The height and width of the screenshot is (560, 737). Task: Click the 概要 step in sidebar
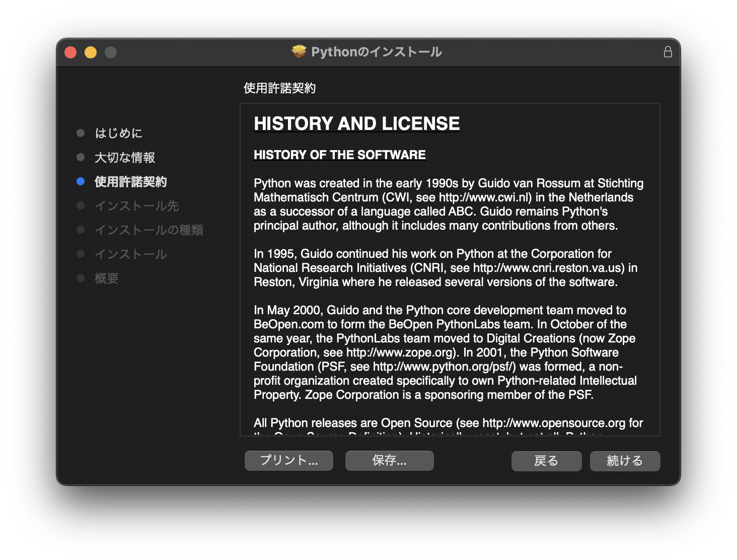(106, 278)
